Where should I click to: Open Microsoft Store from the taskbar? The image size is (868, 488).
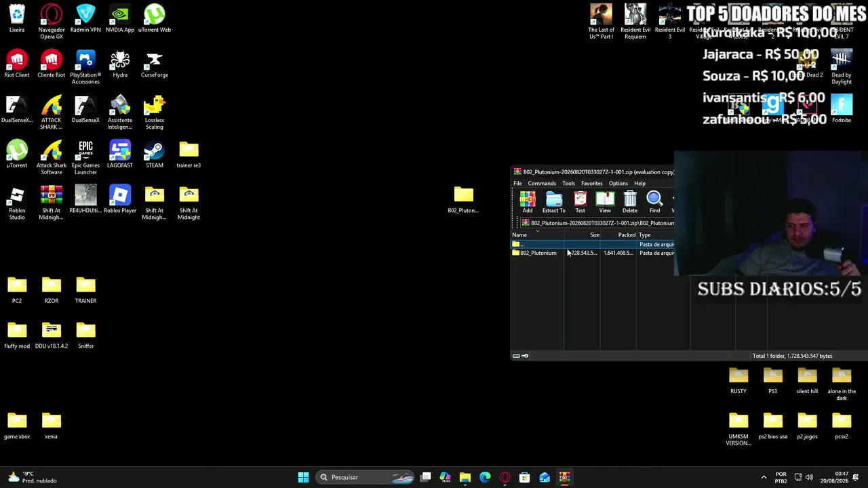pyautogui.click(x=524, y=477)
